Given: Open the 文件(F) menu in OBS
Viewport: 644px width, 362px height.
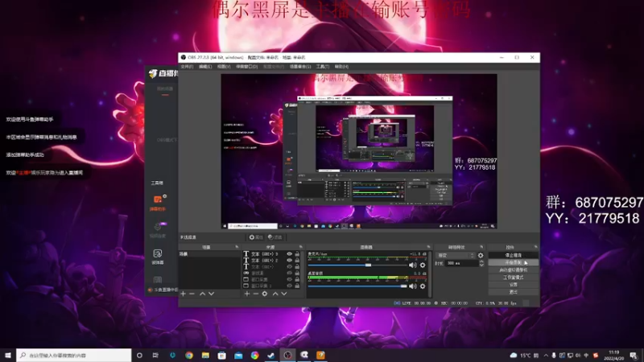Looking at the screenshot, I should pyautogui.click(x=187, y=67).
